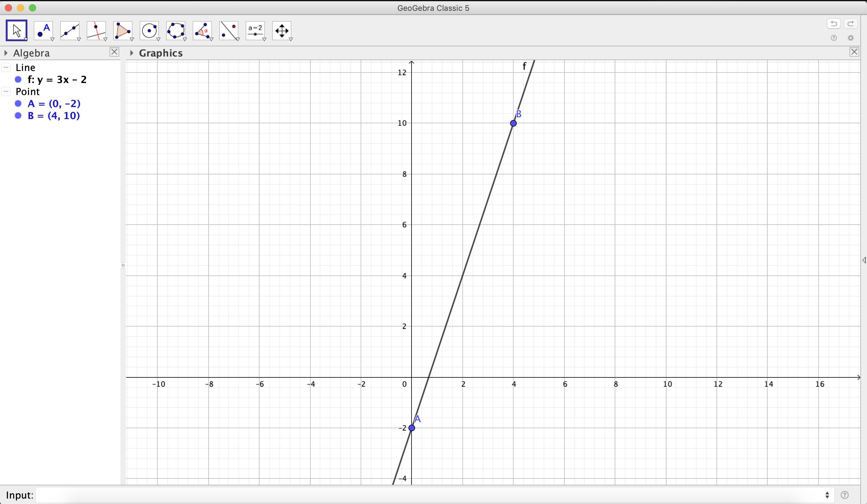The width and height of the screenshot is (867, 504).
Task: Collapse the Point group in Algebra
Action: [6, 91]
